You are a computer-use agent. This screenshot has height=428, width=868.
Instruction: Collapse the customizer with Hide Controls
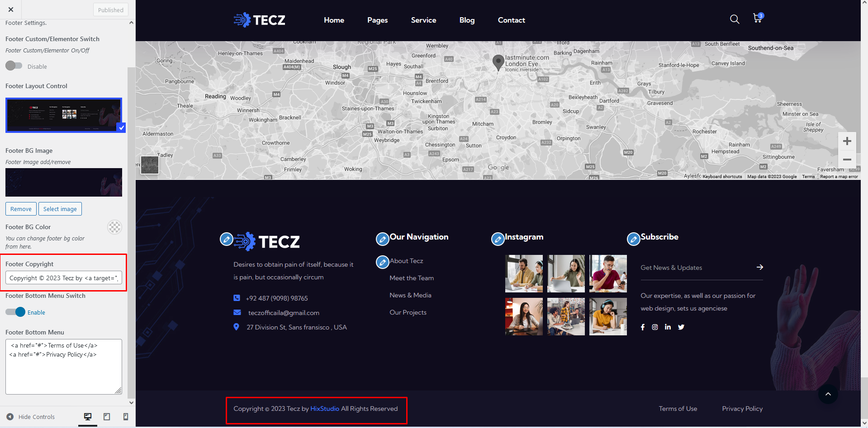click(x=31, y=417)
